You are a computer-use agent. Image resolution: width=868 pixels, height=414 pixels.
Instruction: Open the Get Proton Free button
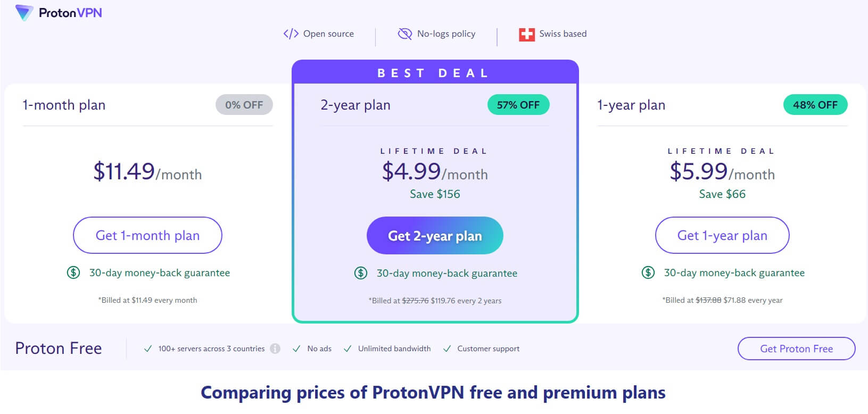pyautogui.click(x=797, y=349)
